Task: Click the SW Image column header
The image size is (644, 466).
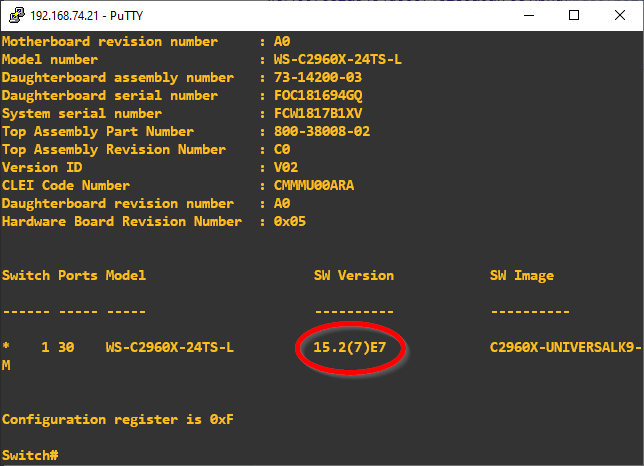Action: [521, 275]
